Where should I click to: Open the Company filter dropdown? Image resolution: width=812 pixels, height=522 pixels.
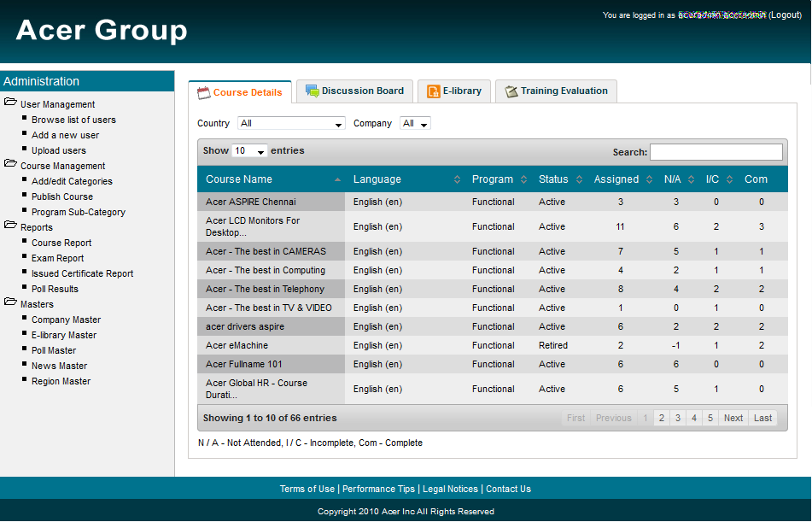tap(415, 124)
